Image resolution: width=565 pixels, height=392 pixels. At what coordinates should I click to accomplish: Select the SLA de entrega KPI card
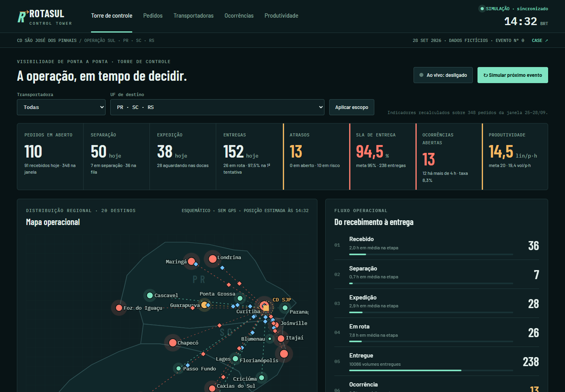click(383, 157)
